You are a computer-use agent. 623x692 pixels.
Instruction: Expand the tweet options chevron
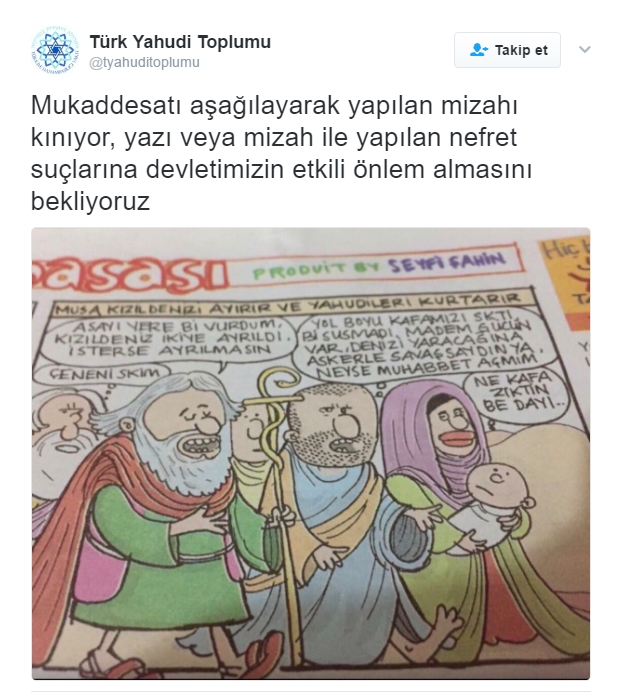coord(585,49)
